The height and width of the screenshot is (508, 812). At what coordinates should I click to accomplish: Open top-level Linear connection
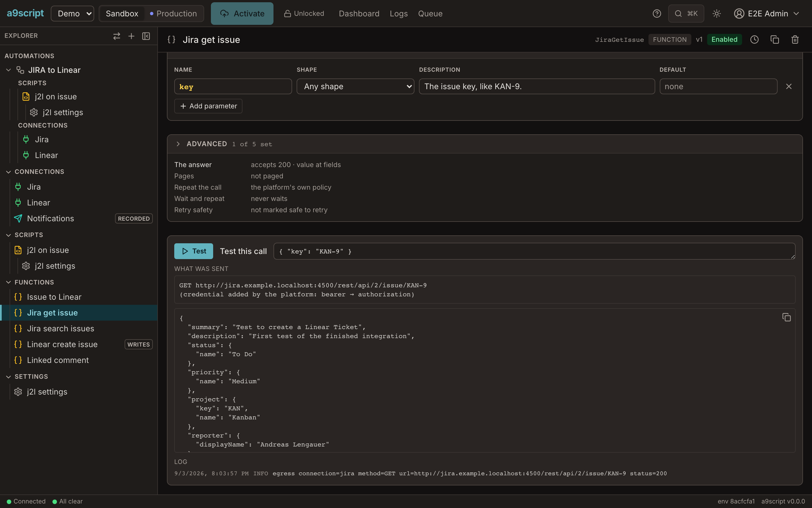pyautogui.click(x=38, y=202)
